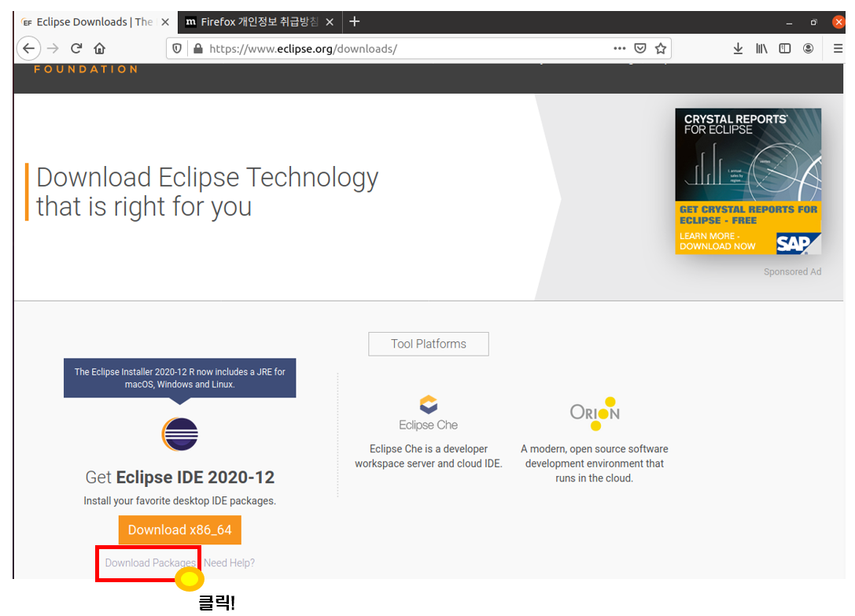
Task: Switch to the Eclipse Downloads tab
Action: tap(95, 22)
